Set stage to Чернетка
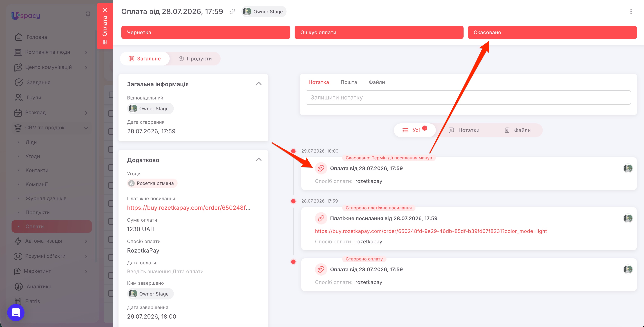644x327 pixels. pos(206,32)
